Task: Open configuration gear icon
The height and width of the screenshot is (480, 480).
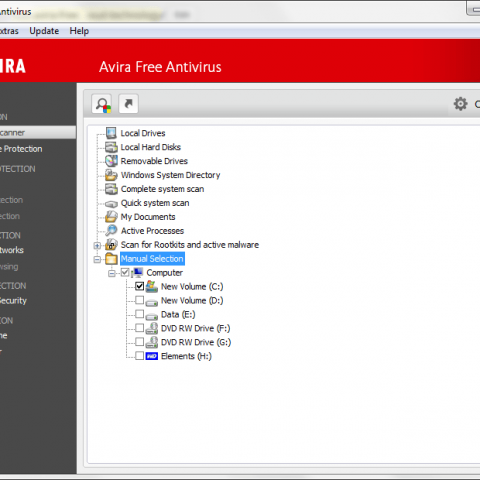Action: tap(460, 104)
